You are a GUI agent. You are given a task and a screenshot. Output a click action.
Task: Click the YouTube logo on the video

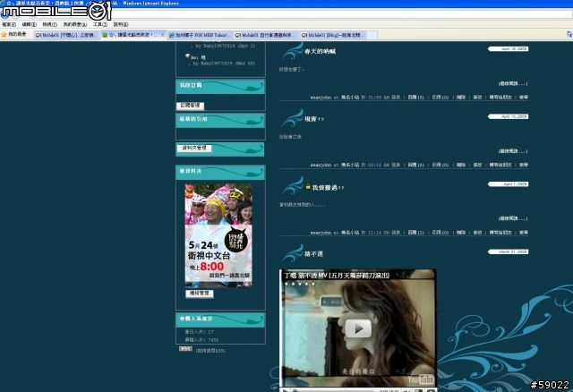[420, 379]
